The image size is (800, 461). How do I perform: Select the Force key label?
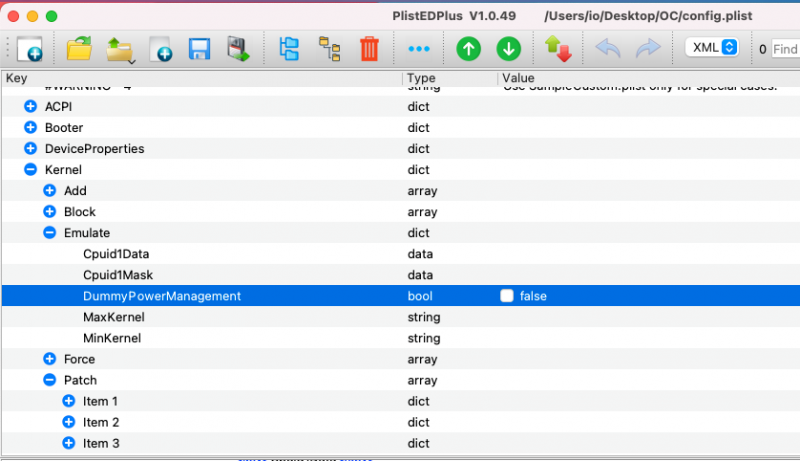pos(79,359)
